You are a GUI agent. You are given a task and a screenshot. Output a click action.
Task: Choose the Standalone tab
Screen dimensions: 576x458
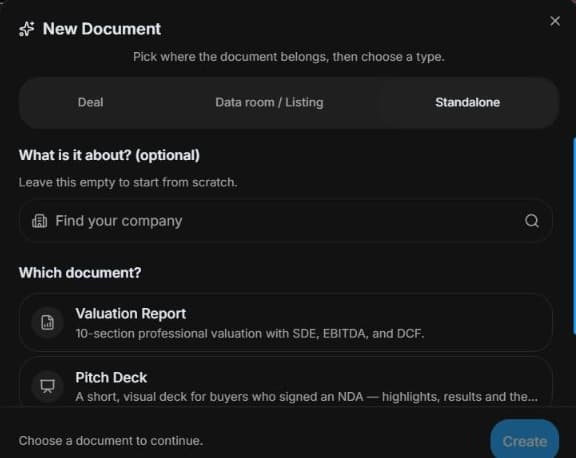click(x=467, y=102)
